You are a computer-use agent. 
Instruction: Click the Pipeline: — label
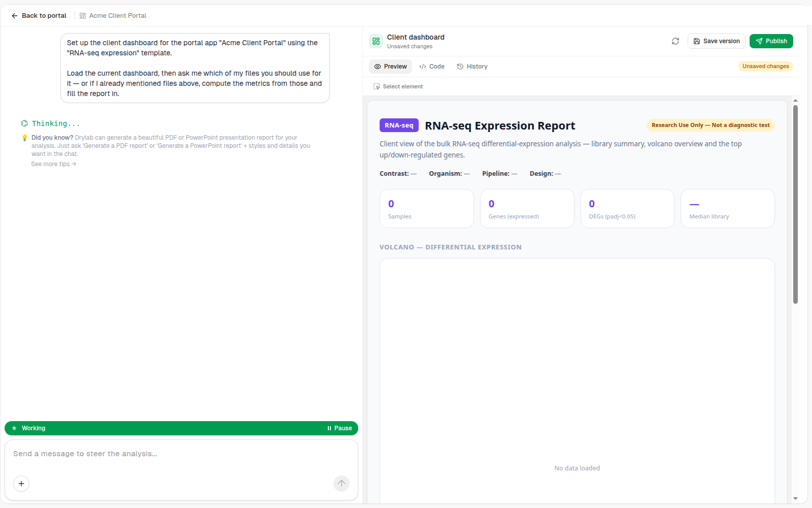(x=499, y=174)
